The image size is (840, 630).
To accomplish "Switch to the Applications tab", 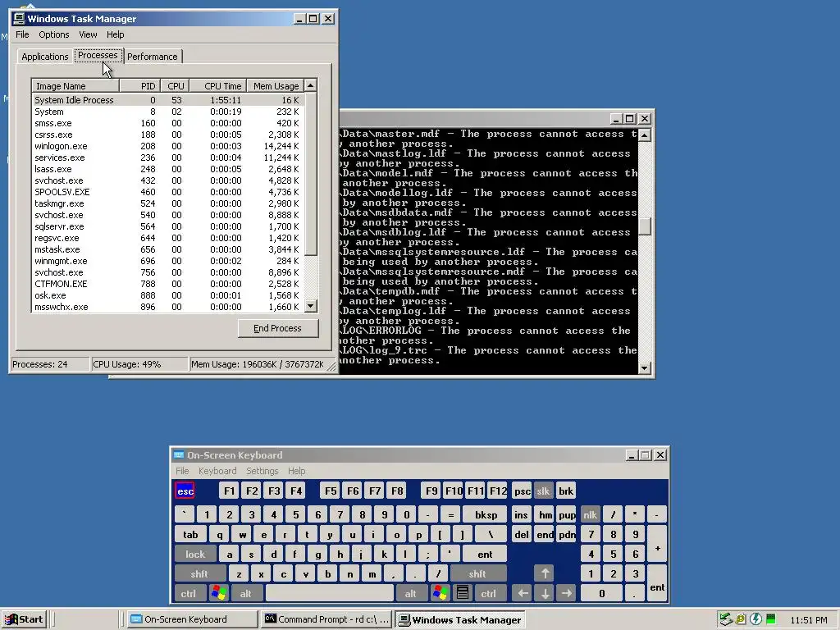I will tap(45, 57).
